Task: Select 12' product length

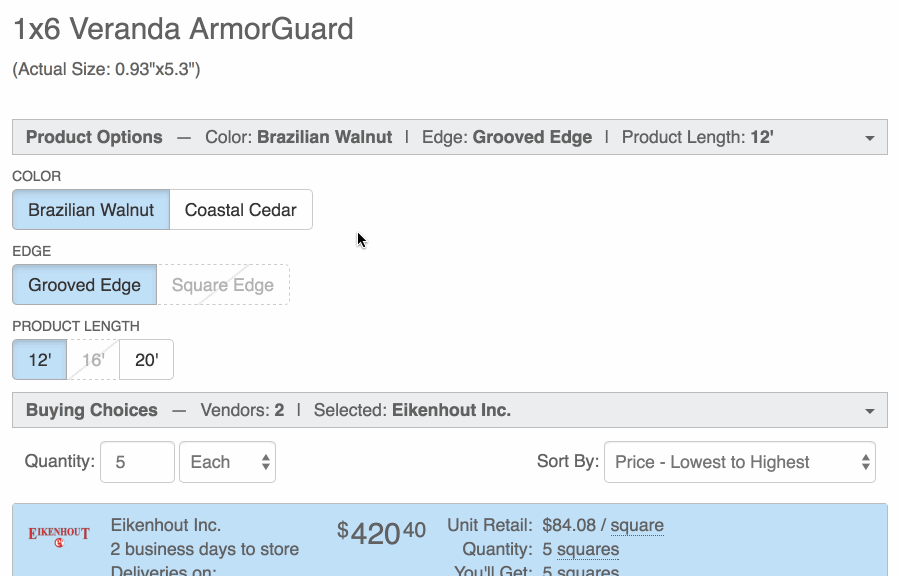Action: point(40,360)
